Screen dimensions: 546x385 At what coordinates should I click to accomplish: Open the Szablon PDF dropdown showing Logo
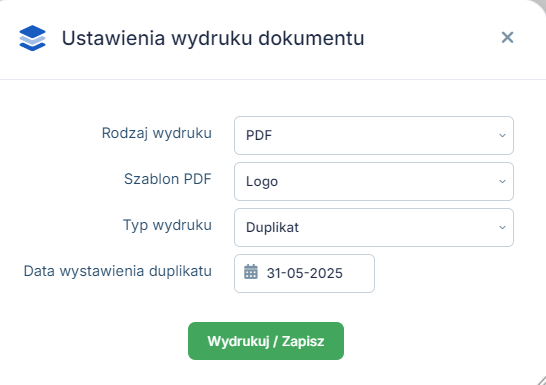tap(374, 181)
